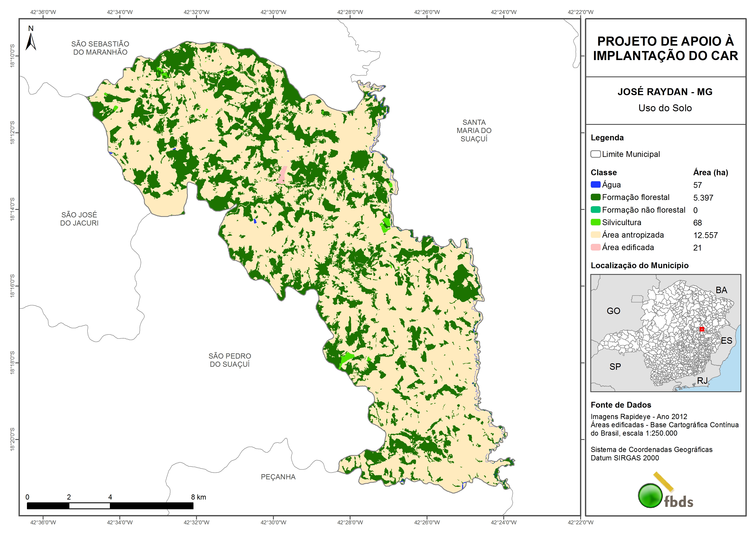Click the Formação não florestal swatch

(595, 210)
